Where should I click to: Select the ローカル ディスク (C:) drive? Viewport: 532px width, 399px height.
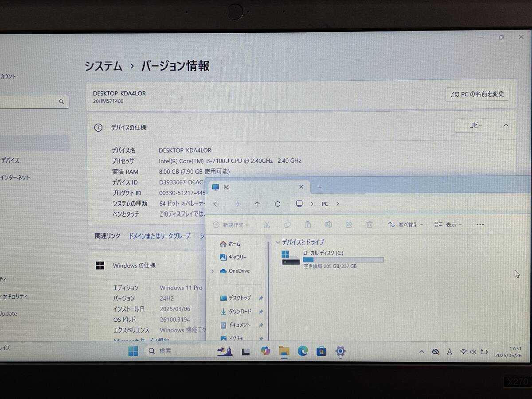tap(332, 258)
